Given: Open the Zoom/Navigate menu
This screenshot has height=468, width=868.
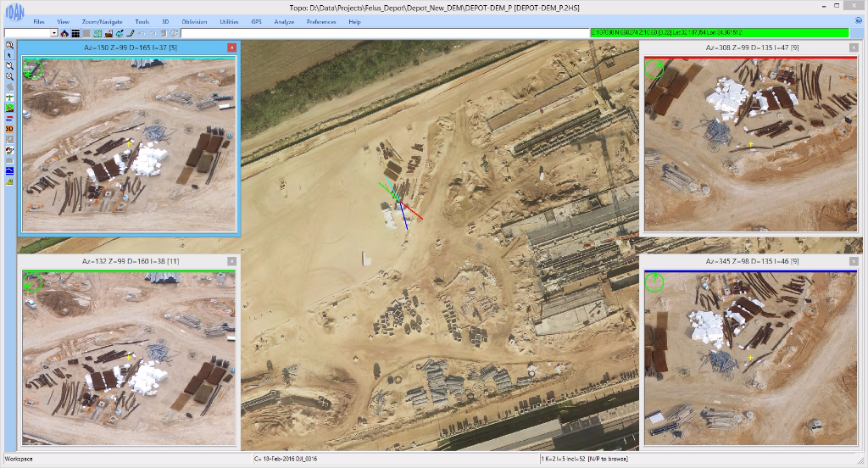Looking at the screenshot, I should point(100,20).
